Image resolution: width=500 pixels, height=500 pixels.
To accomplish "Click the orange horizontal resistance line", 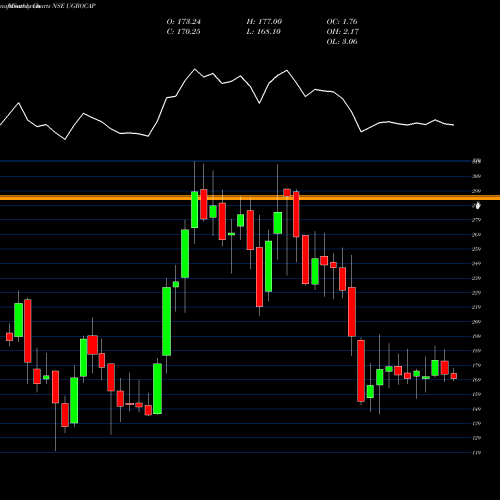I will coord(250,198).
